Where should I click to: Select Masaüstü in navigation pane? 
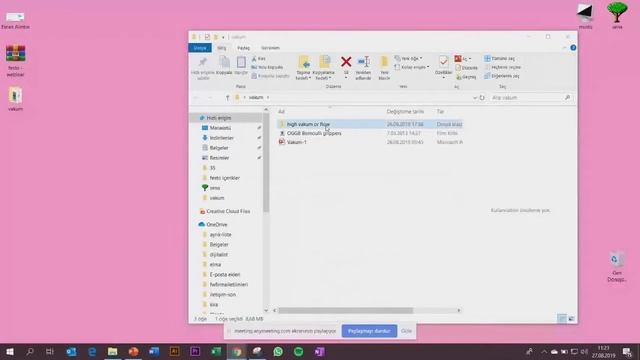pos(220,128)
